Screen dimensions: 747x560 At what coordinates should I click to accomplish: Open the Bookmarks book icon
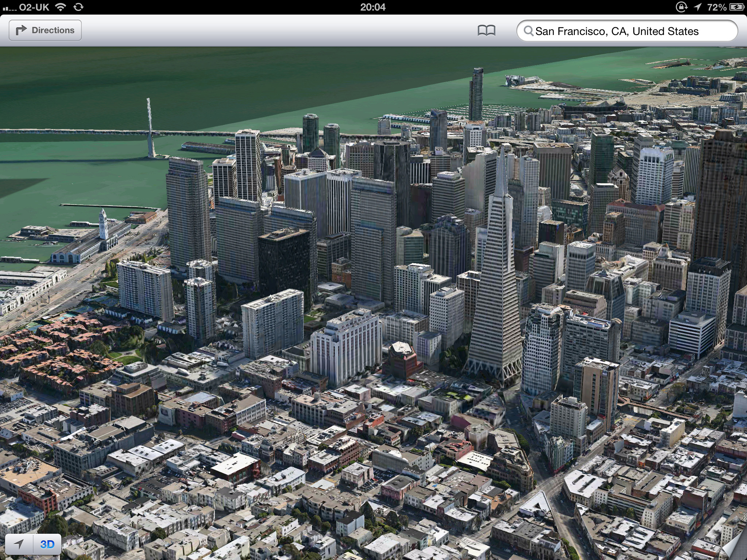pos(486,31)
